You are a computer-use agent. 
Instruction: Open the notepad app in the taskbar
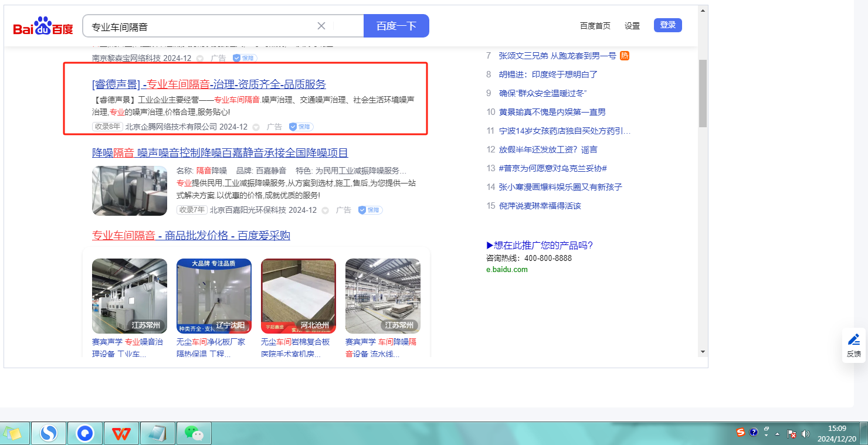coord(157,434)
